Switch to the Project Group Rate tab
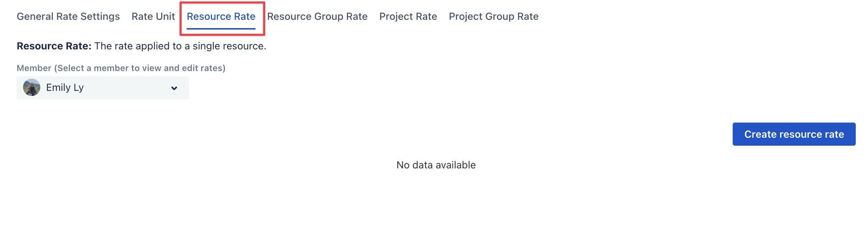Screen dimensions: 868x225 tap(493, 17)
